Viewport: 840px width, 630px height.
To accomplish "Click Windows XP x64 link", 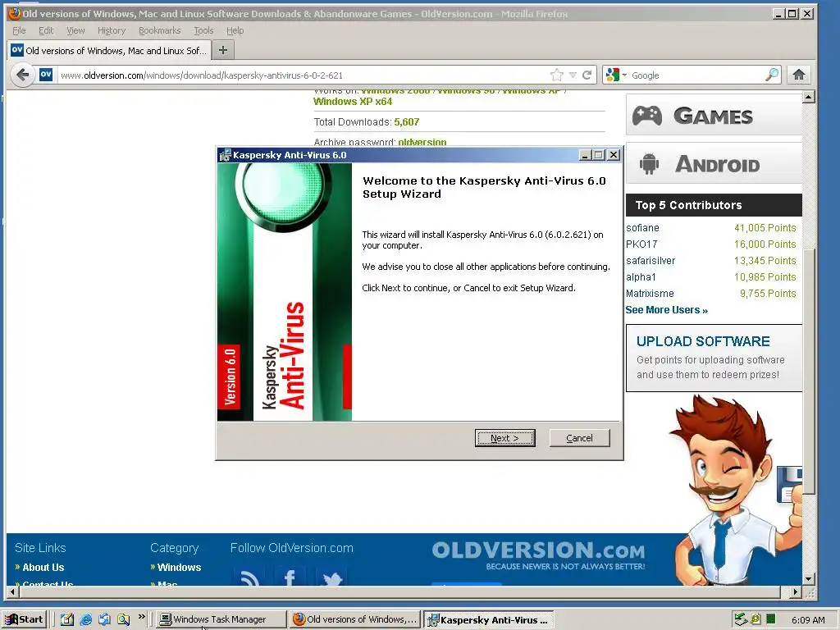I will coord(353,101).
